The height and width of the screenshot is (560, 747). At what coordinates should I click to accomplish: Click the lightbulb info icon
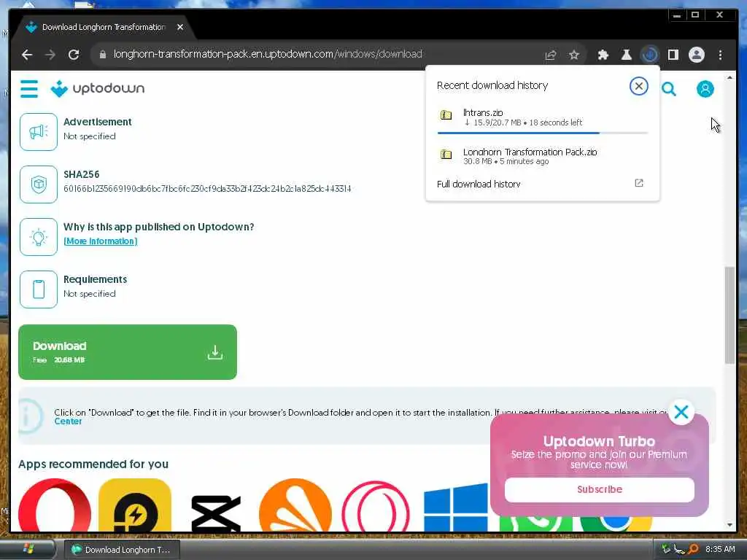39,237
